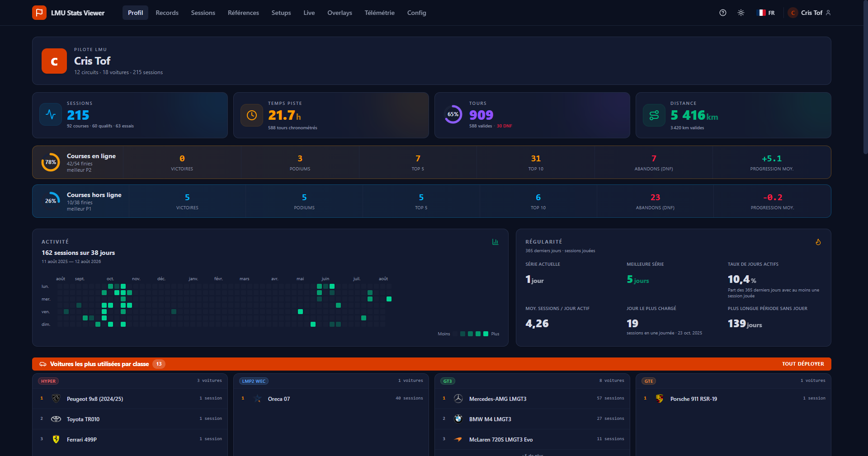Open the Live tab
The height and width of the screenshot is (456, 868).
309,13
